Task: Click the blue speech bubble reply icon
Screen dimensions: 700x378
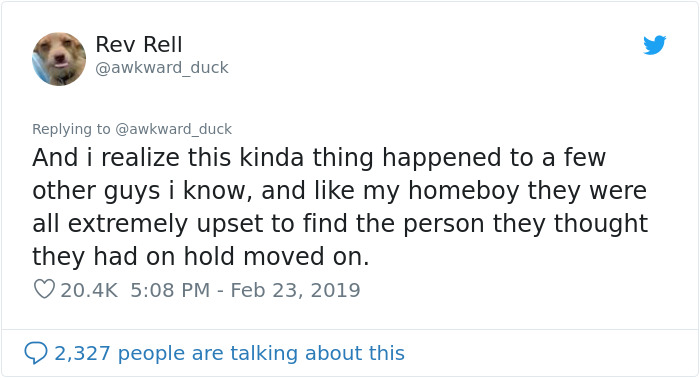Action: coord(36,353)
